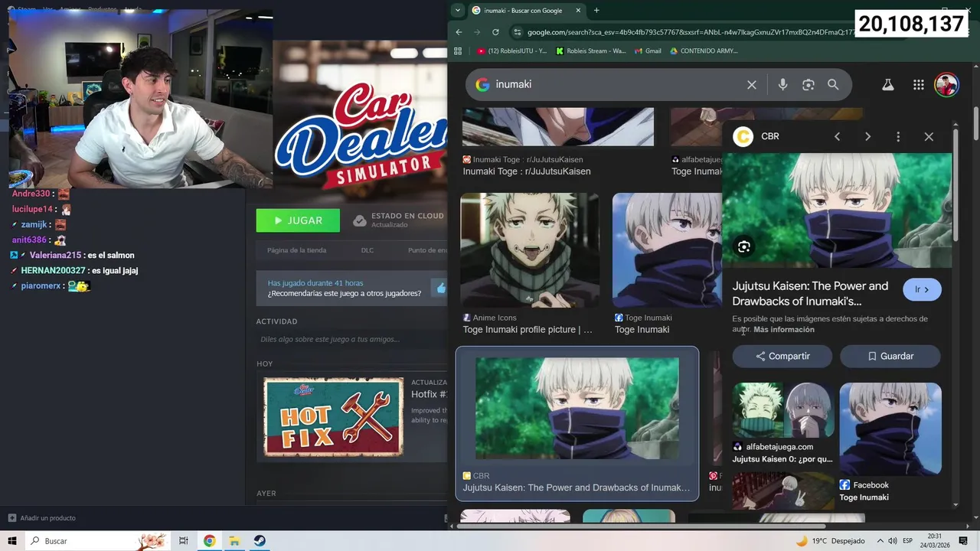Open the weather widget '19°C Despejado'
This screenshot has width=980, height=551.
830,541
